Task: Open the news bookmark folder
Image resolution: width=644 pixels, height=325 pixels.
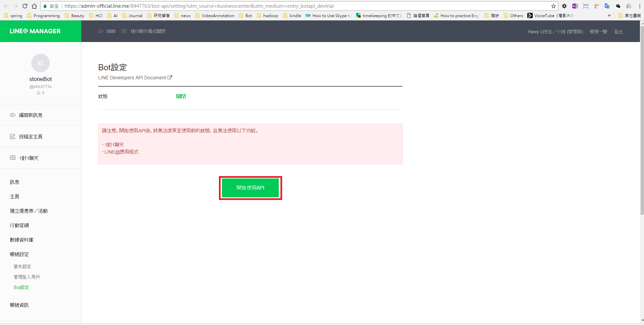Action: (183, 15)
